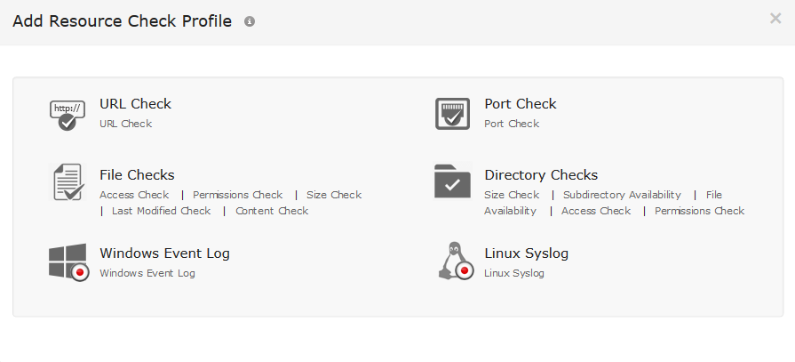Image resolution: width=795 pixels, height=362 pixels.
Task: Open Directory Checks Permissions Check link
Action: tap(699, 211)
